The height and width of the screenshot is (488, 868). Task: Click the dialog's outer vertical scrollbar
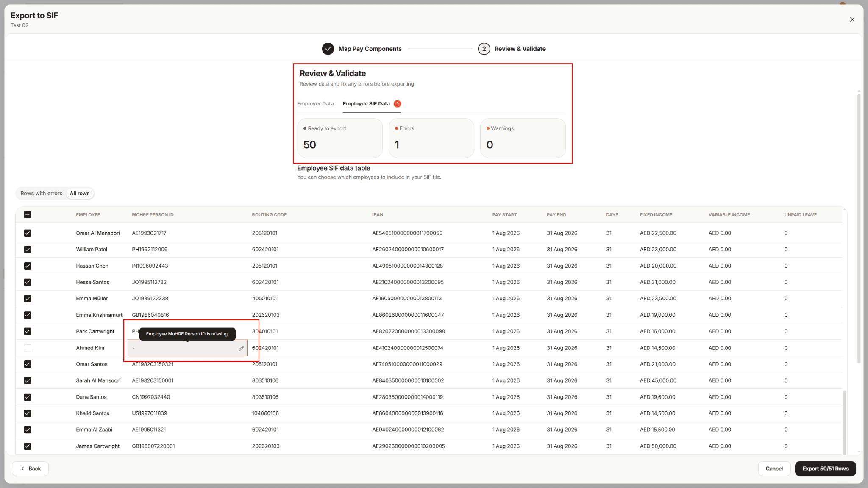(859, 229)
